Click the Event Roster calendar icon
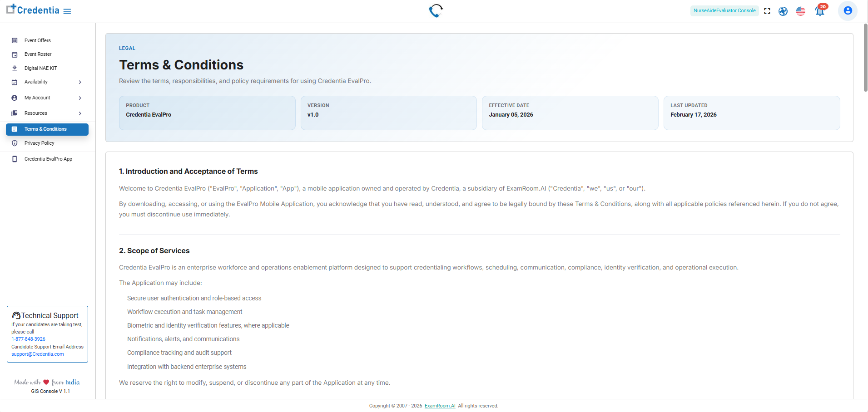The width and height of the screenshot is (868, 412). click(15, 54)
